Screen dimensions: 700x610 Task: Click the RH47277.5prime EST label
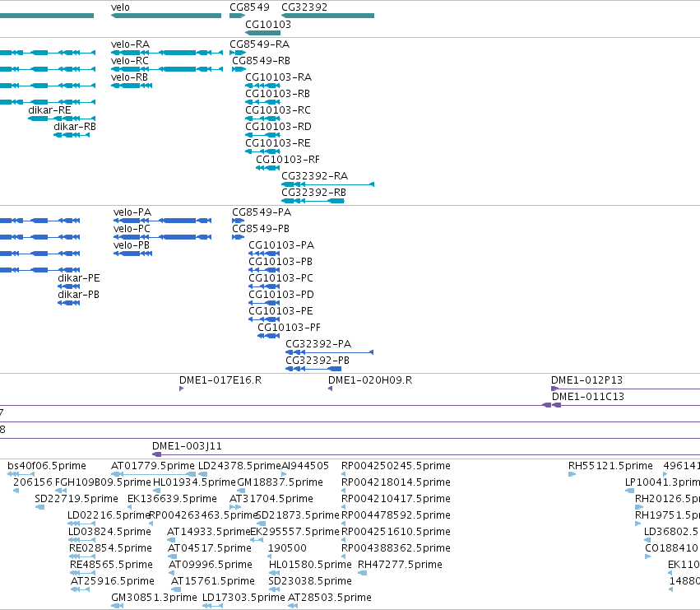pos(400,565)
